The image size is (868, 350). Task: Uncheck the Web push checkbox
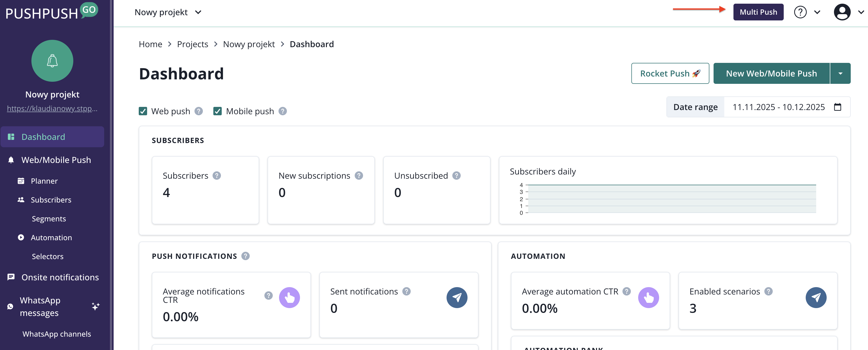pos(143,111)
